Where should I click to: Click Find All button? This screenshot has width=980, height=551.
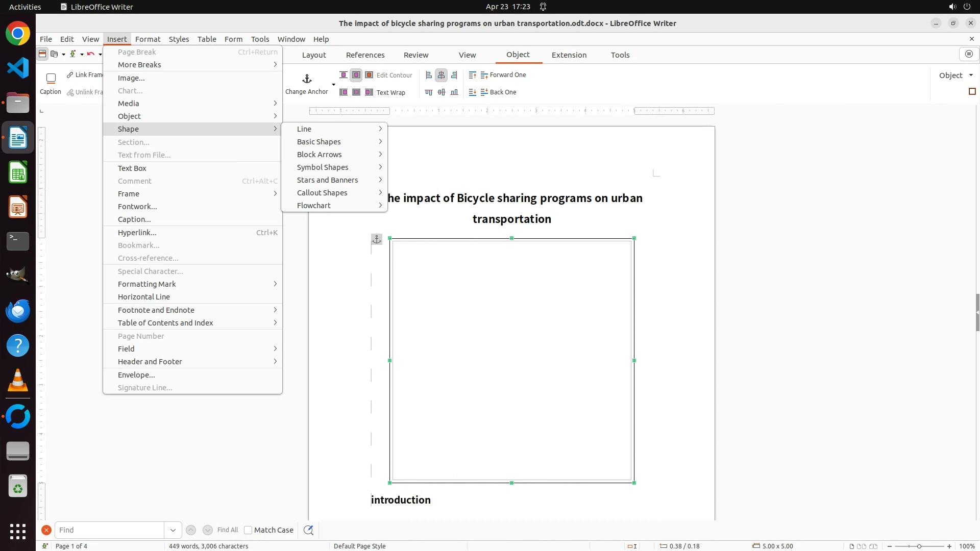227,530
